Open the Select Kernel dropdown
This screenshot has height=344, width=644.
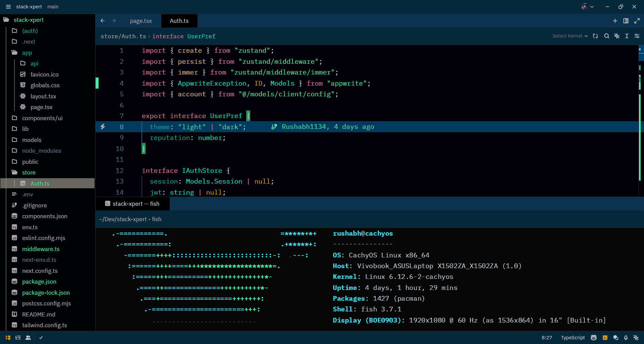point(570,36)
